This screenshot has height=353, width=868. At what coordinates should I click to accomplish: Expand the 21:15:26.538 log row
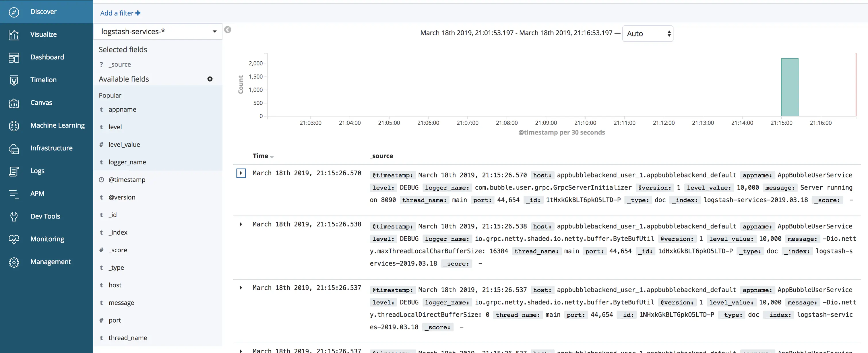(x=241, y=225)
